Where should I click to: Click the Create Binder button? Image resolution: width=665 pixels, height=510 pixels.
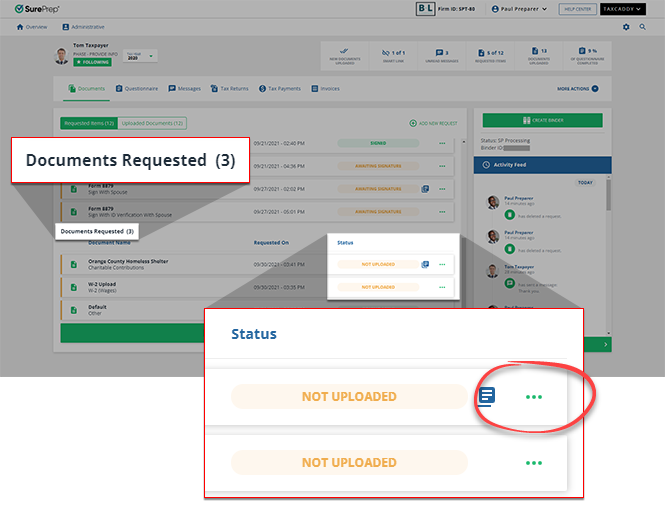541,120
